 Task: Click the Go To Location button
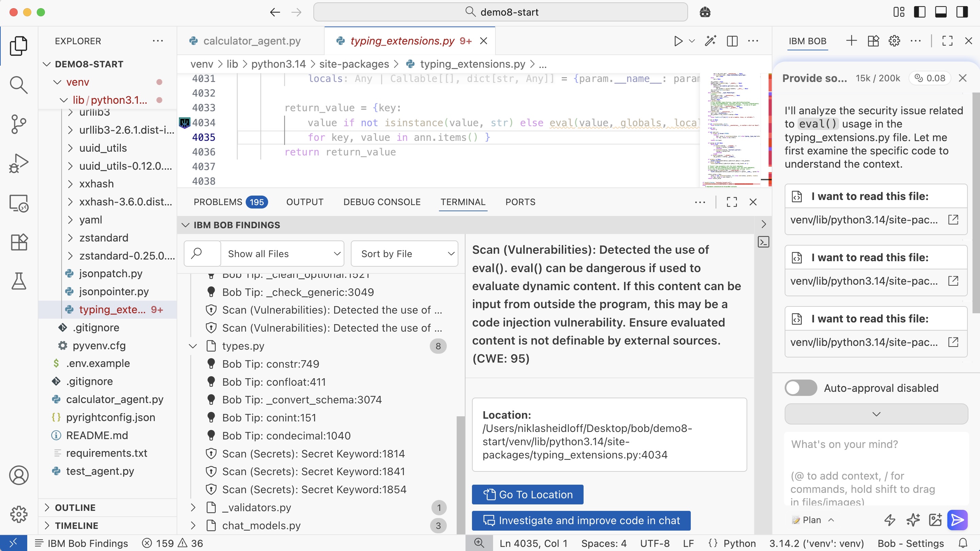click(527, 494)
